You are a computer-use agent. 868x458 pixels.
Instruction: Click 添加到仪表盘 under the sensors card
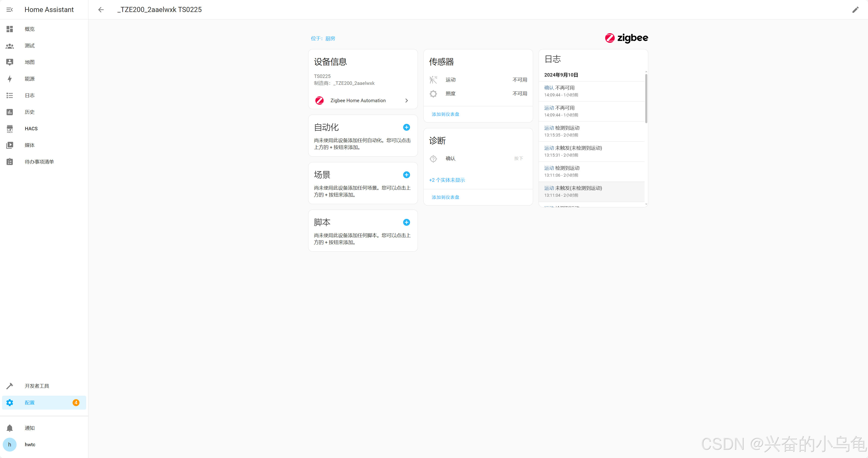[445, 114]
